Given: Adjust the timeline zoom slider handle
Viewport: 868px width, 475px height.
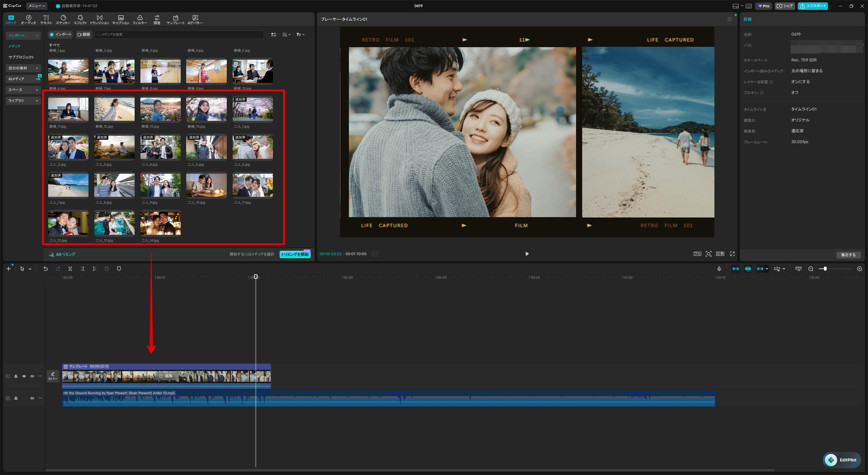Looking at the screenshot, I should pyautogui.click(x=825, y=269).
